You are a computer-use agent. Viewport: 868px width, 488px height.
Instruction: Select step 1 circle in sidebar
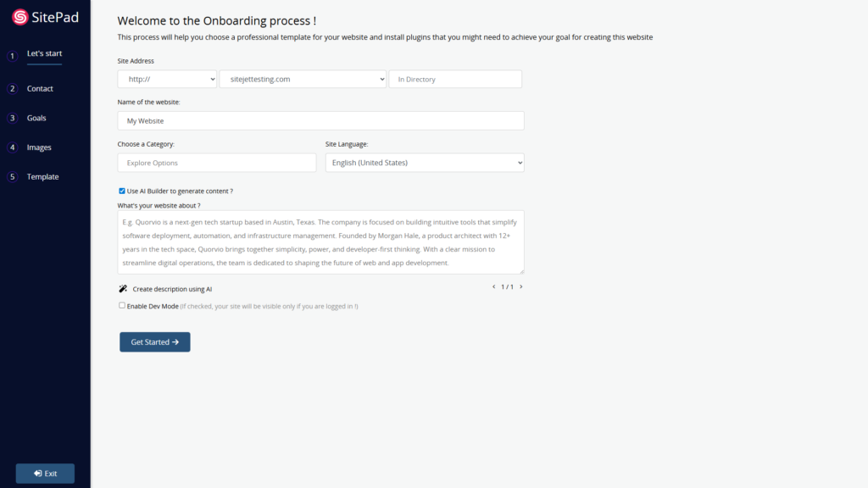point(12,56)
